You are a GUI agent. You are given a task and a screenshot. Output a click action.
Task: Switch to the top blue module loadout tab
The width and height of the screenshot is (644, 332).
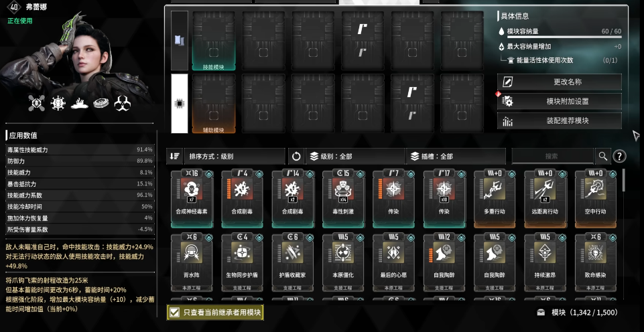point(180,41)
